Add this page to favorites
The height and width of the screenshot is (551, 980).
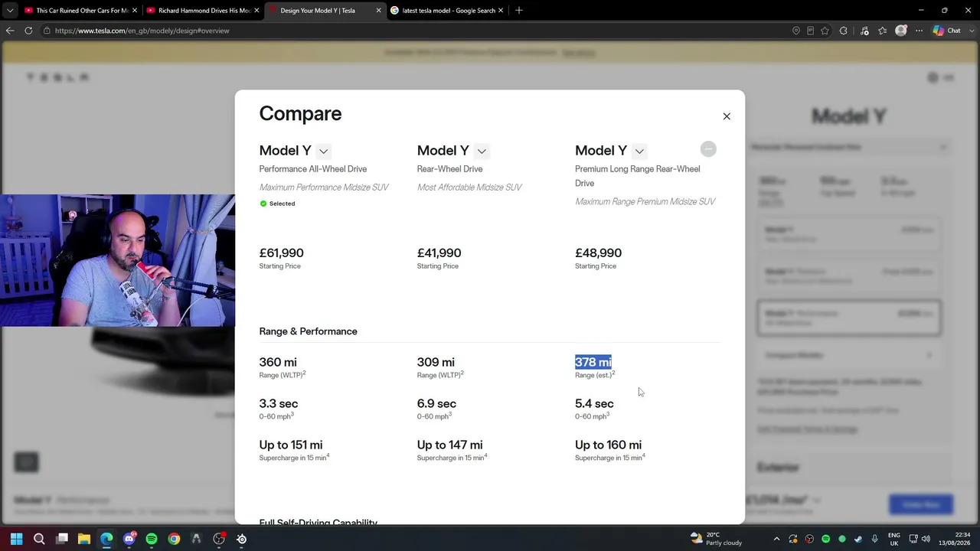click(x=825, y=31)
